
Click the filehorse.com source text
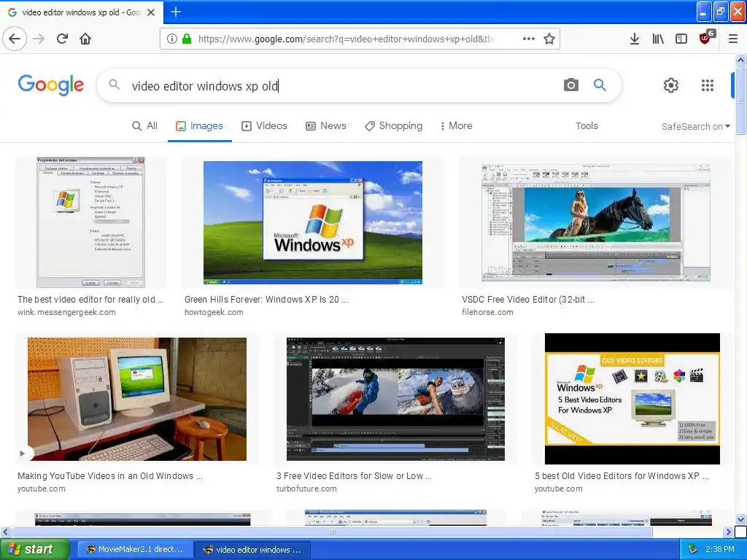click(x=487, y=312)
